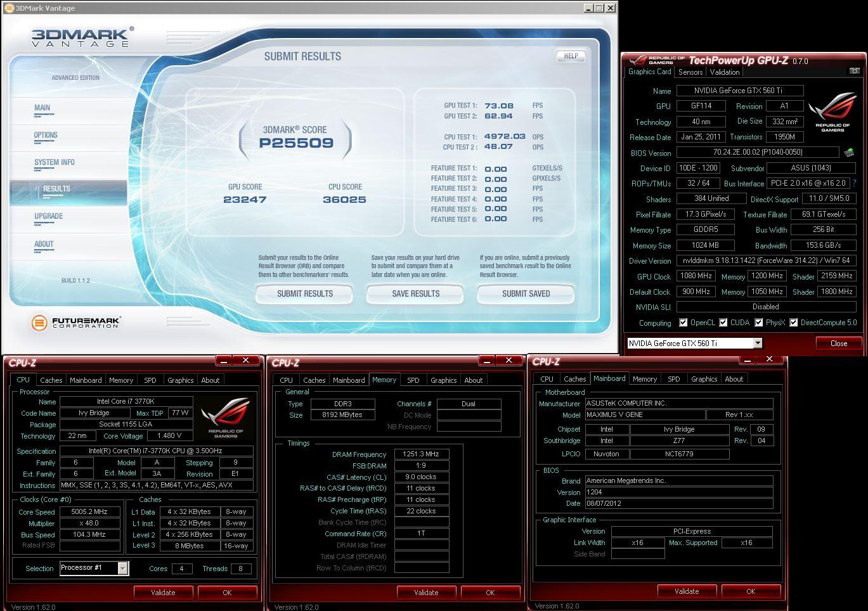
Task: Minimize the CPU-Z Mainboard window
Action: 748,359
